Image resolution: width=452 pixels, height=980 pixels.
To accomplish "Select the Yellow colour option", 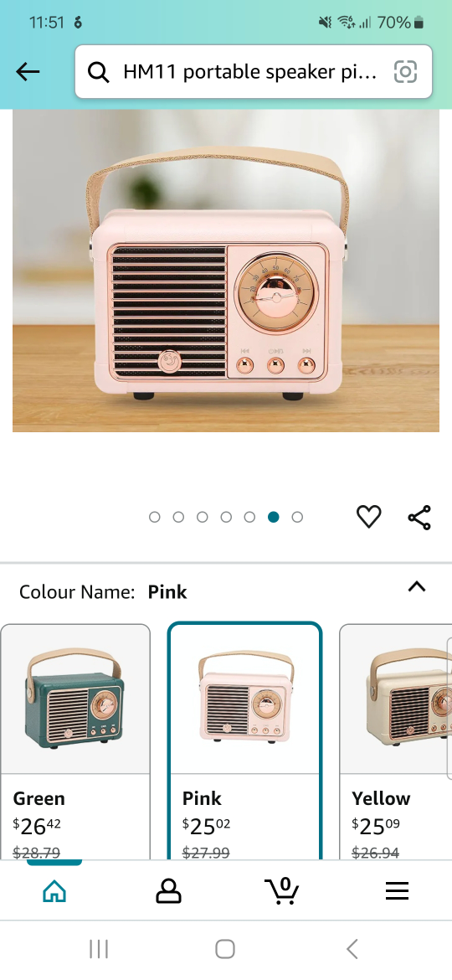I will [396, 742].
